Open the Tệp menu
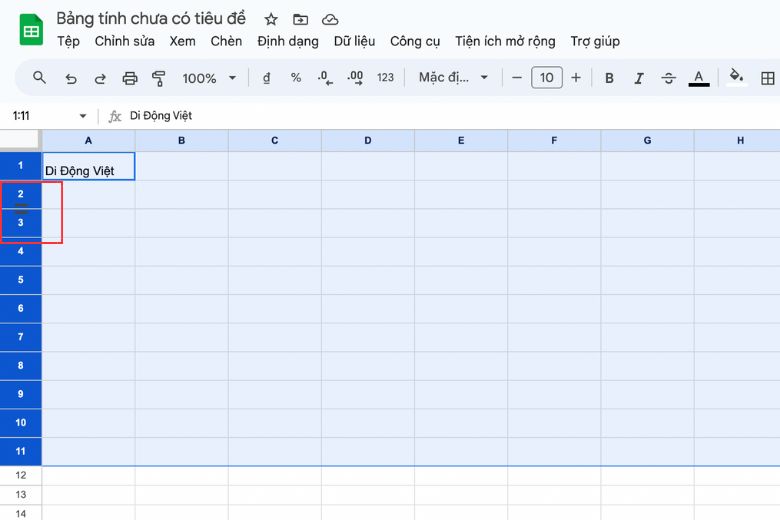The width and height of the screenshot is (780, 520). [x=68, y=41]
